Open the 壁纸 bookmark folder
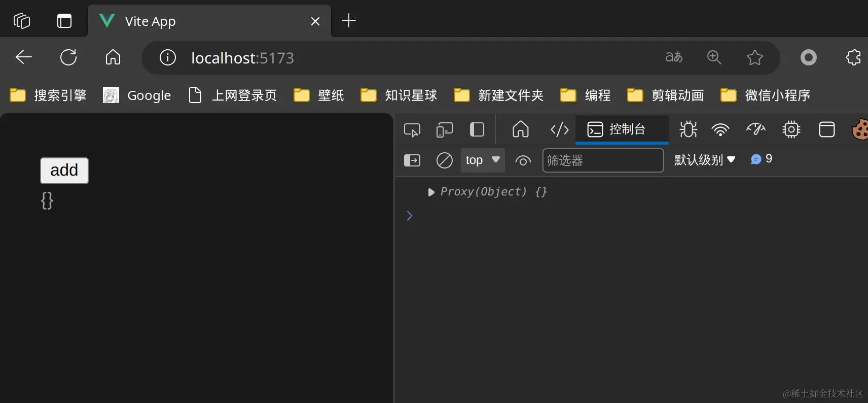This screenshot has height=403, width=868. point(319,95)
